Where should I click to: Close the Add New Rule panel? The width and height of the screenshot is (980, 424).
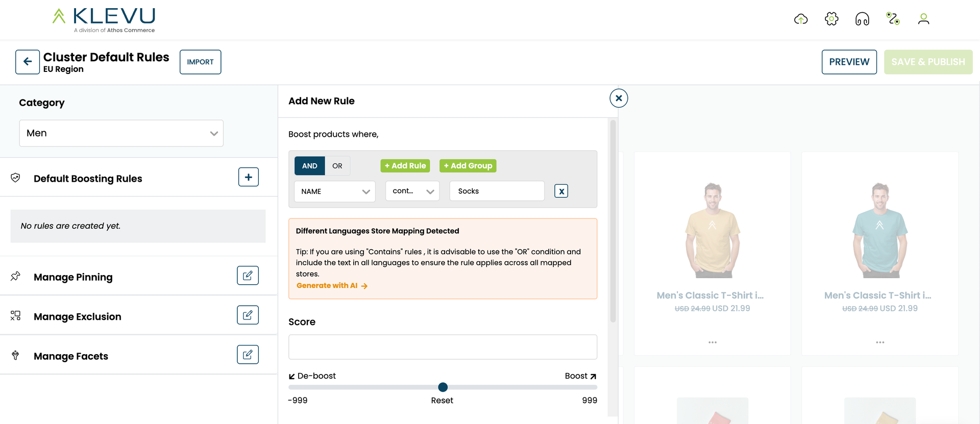point(619,98)
